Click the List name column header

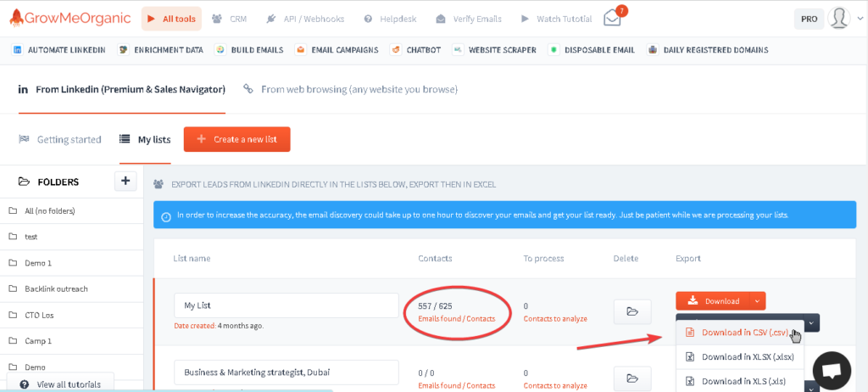(192, 259)
